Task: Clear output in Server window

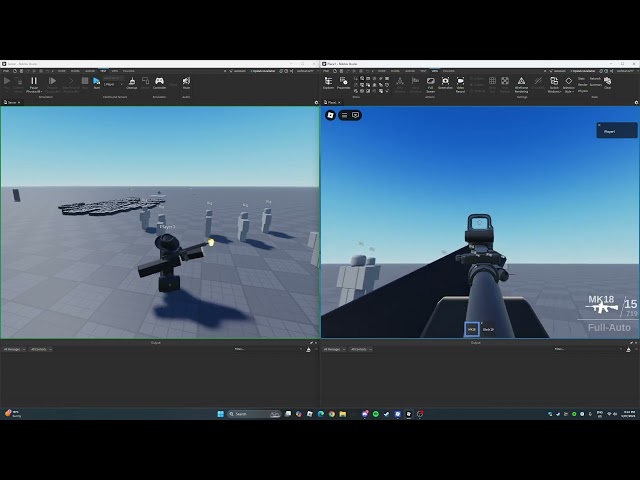Action: [x=308, y=349]
